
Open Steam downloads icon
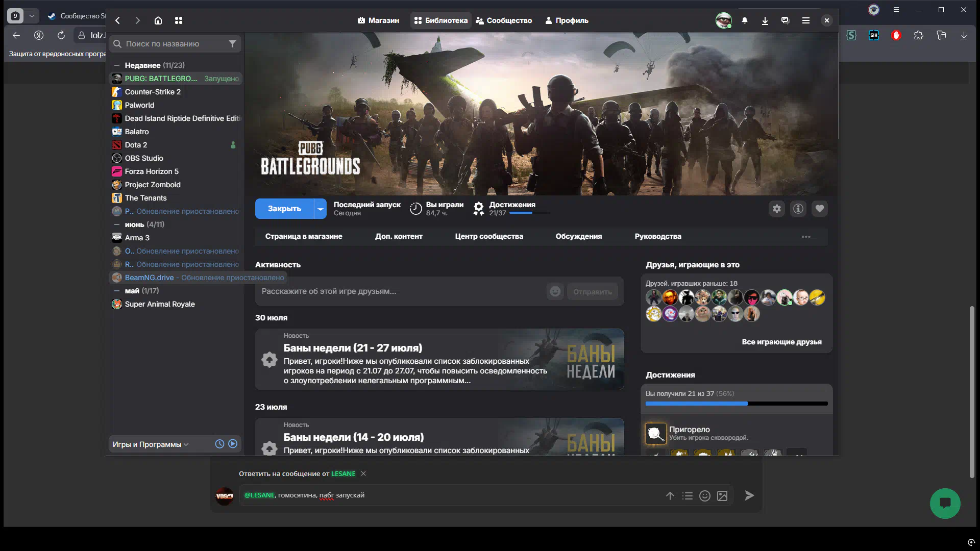(765, 20)
